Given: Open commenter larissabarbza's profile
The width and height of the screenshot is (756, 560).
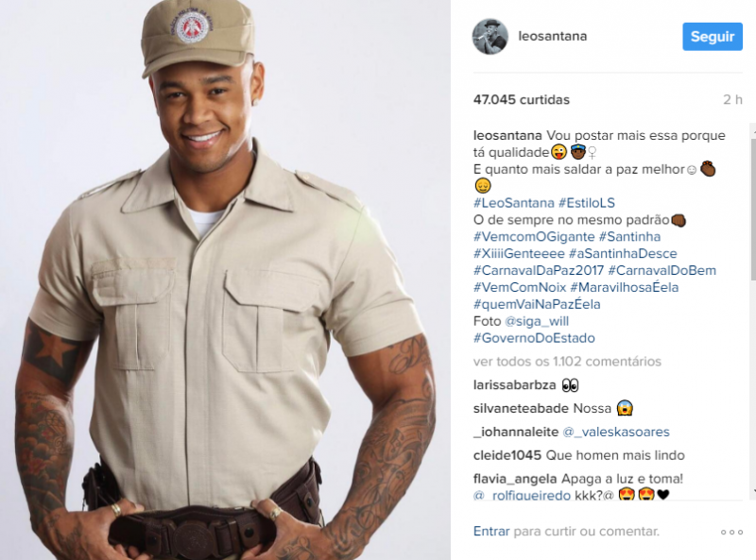Looking at the screenshot, I should point(514,385).
